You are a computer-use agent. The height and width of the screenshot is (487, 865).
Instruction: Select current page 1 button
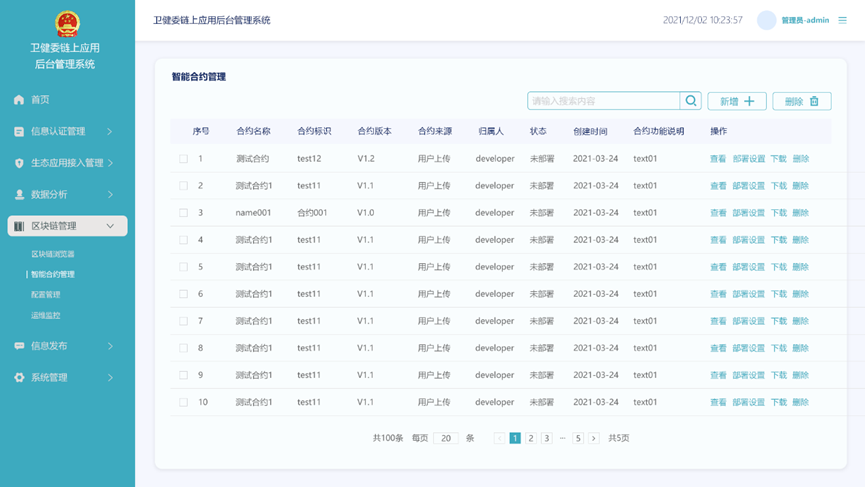515,438
